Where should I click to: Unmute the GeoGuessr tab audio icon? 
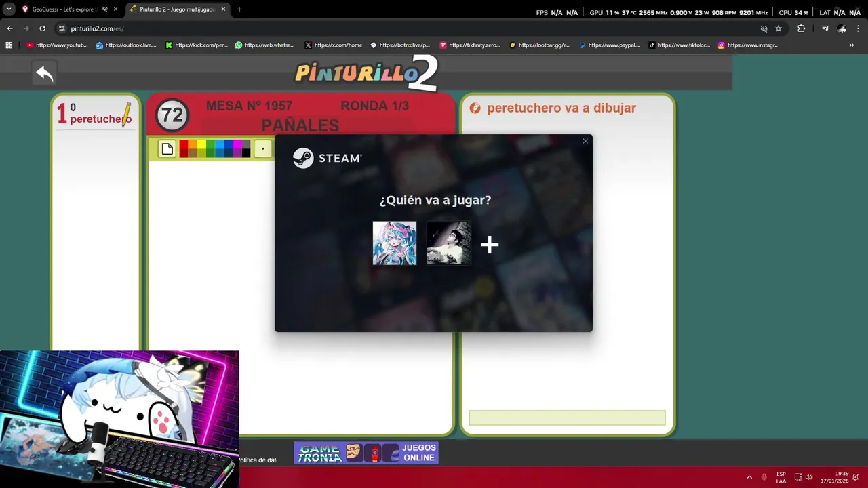click(104, 9)
